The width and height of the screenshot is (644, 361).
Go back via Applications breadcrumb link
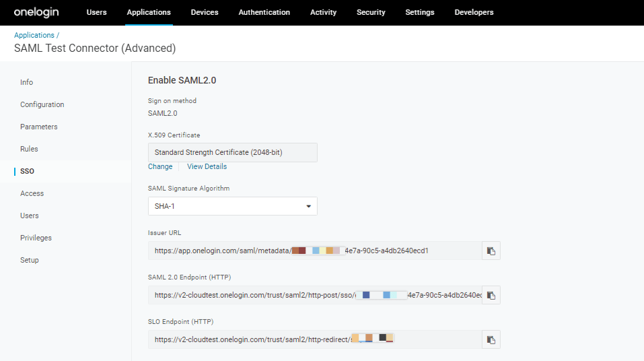[34, 36]
